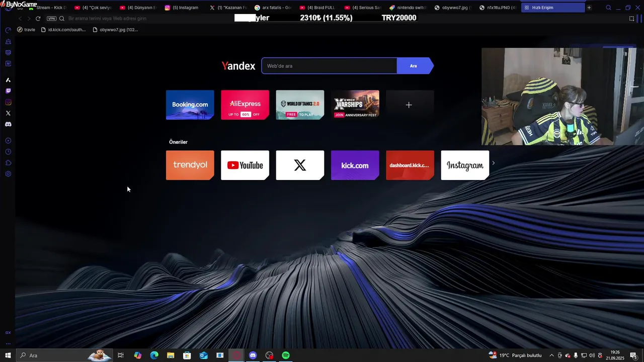The height and width of the screenshot is (362, 644).
Task: Open the dashboard.kick.com suggestion tile
Action: coord(410,165)
